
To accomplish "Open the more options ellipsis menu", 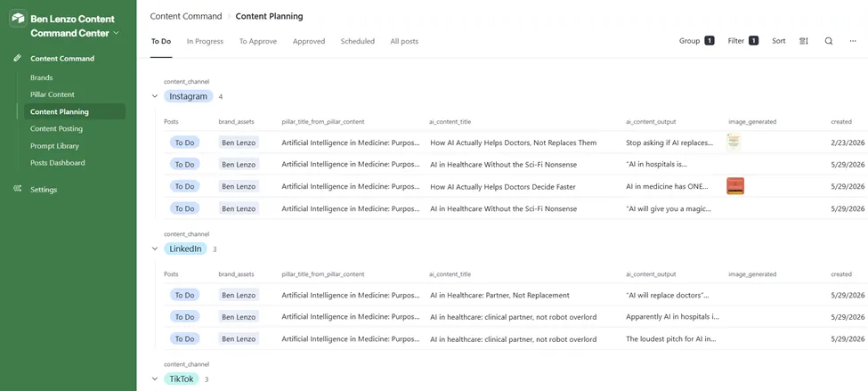I will tap(853, 41).
